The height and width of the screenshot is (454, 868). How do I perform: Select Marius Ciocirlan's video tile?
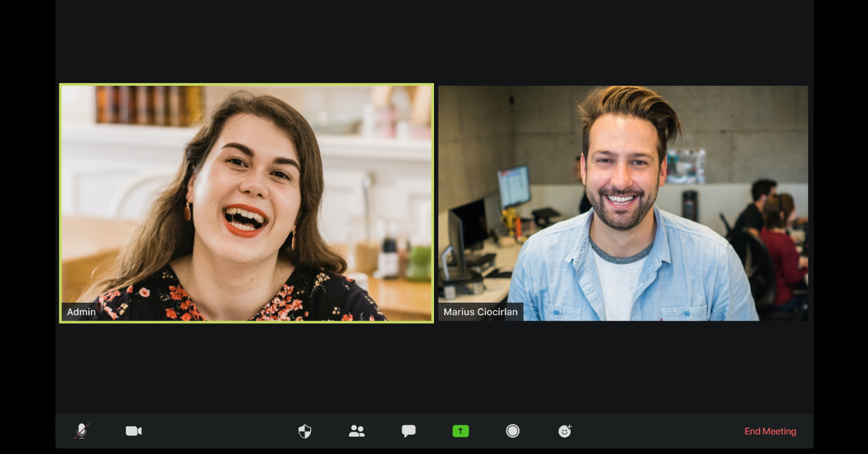pyautogui.click(x=623, y=203)
